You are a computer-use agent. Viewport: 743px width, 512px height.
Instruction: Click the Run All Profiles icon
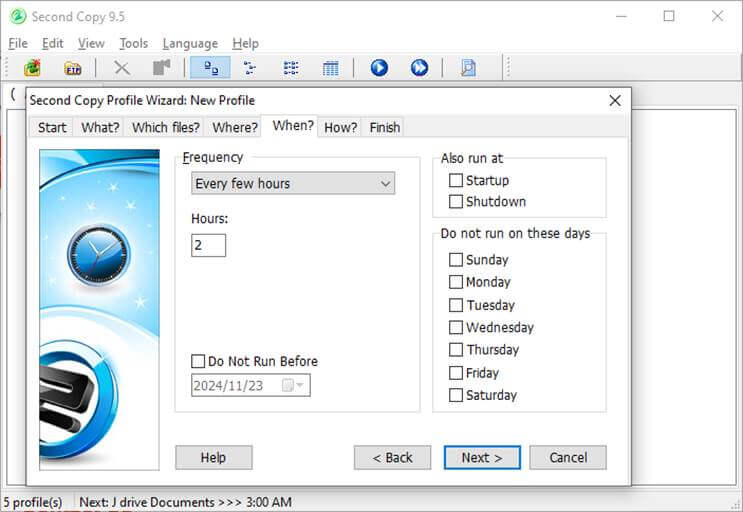419,68
